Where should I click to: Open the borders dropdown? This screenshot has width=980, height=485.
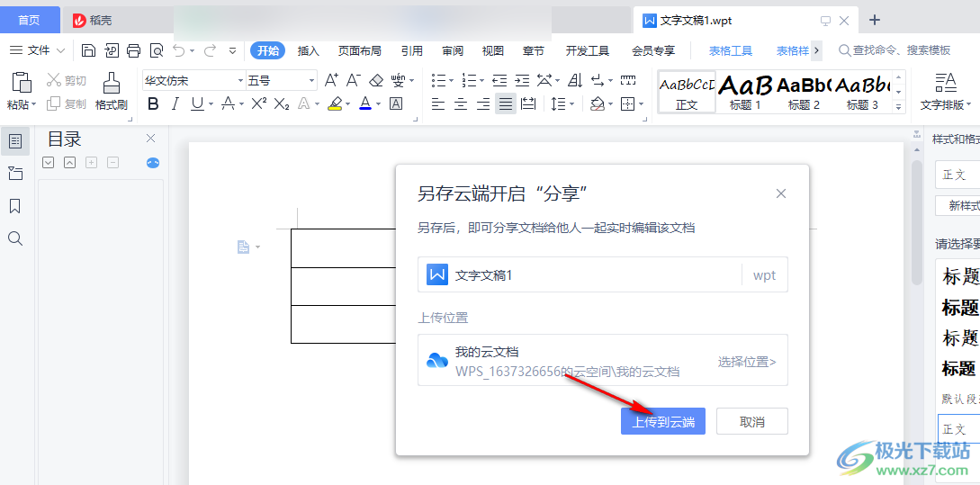[642, 104]
